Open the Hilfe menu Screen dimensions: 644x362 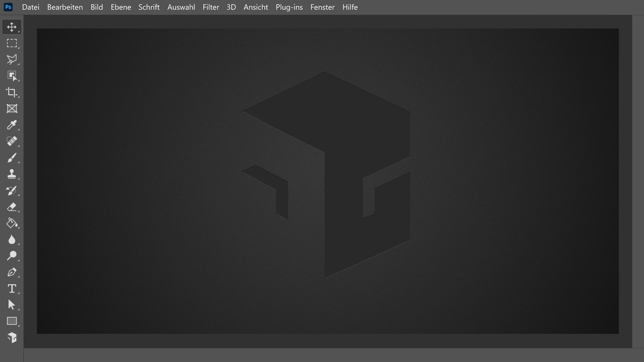click(350, 7)
